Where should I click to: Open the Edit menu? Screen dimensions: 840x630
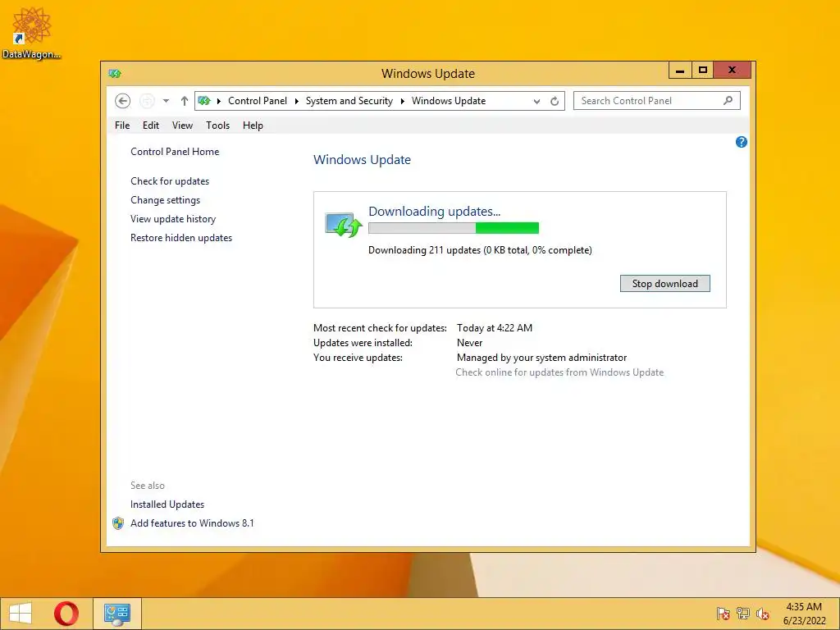[x=151, y=126]
